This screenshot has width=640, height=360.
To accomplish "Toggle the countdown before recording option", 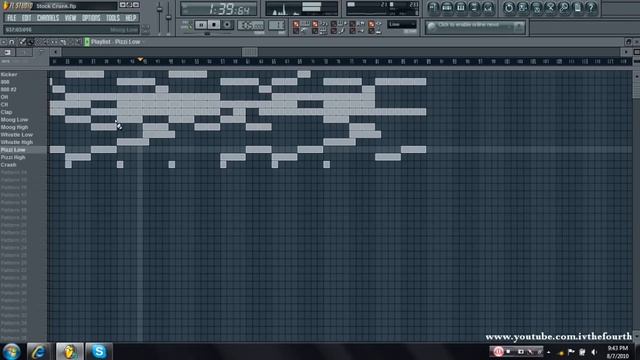I will (315, 24).
